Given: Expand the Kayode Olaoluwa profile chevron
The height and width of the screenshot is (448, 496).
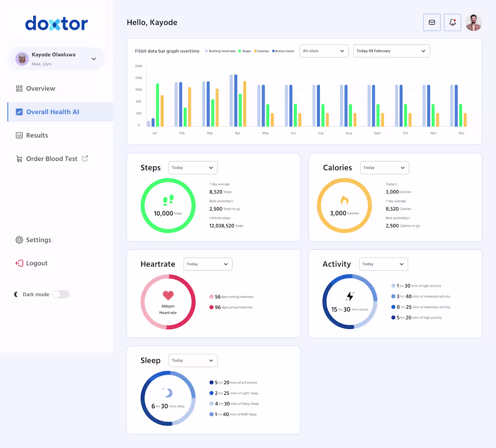Looking at the screenshot, I should coord(93,59).
